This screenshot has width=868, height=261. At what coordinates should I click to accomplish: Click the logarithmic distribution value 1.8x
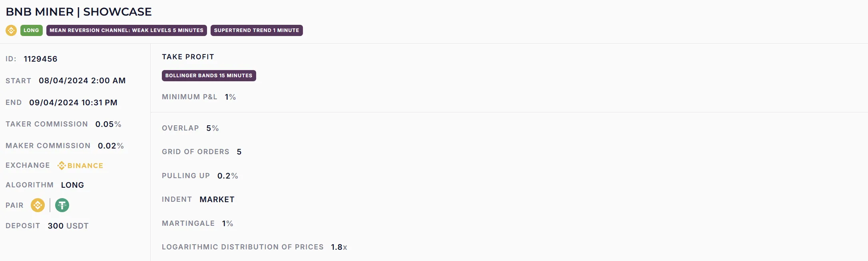coord(339,247)
